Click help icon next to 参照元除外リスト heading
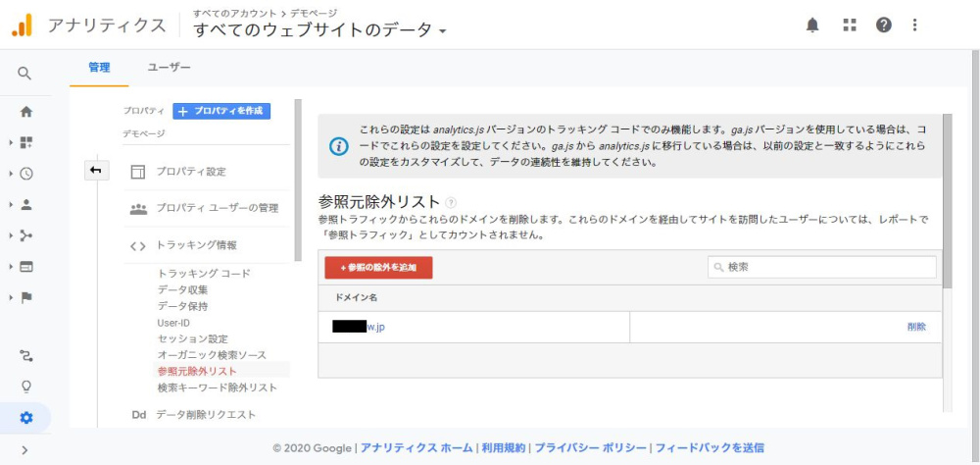980x465 pixels. 451,201
